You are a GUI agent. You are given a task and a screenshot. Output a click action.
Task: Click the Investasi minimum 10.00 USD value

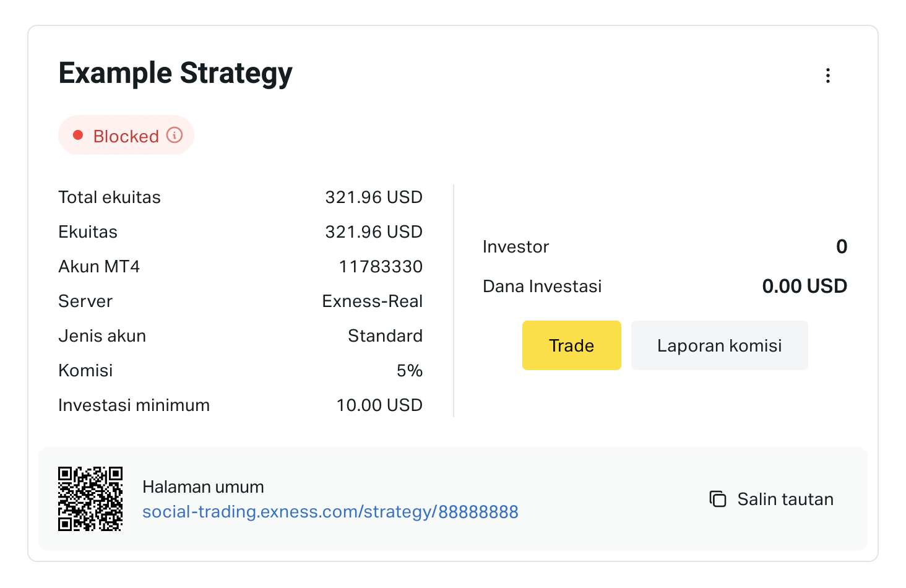click(x=379, y=405)
